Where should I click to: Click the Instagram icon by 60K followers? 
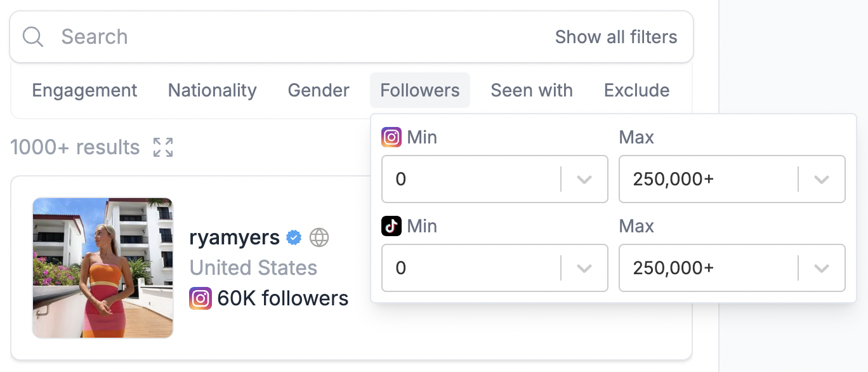click(201, 298)
